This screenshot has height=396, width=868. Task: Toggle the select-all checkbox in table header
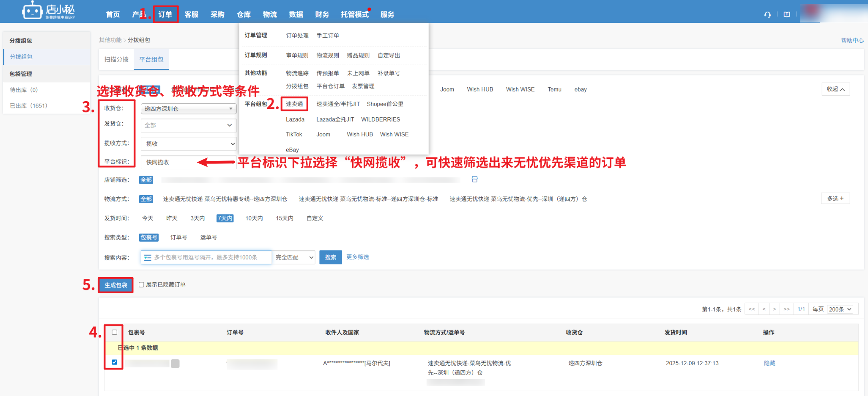pyautogui.click(x=115, y=332)
